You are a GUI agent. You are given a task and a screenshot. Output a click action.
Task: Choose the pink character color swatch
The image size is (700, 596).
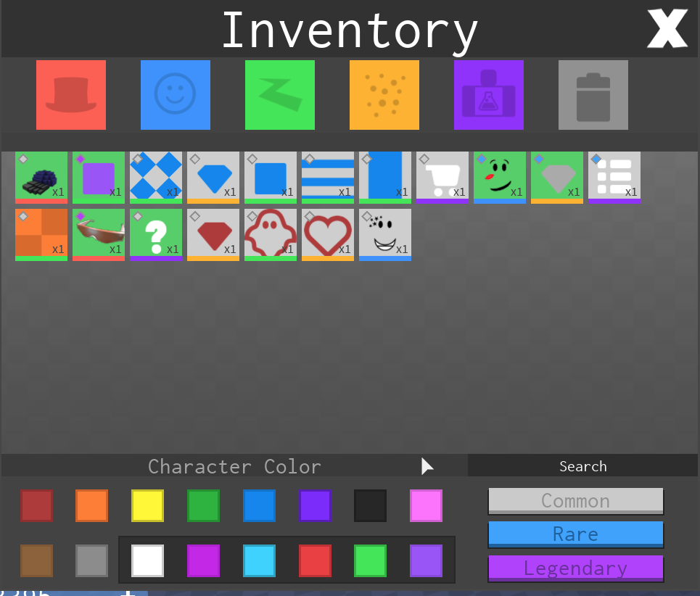coord(427,505)
